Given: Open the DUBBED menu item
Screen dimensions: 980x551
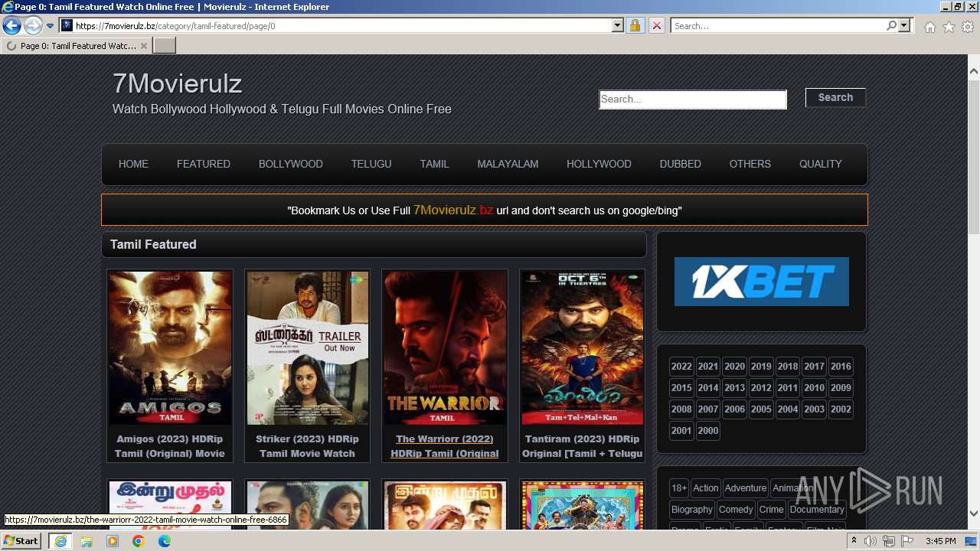Looking at the screenshot, I should pyautogui.click(x=681, y=164).
